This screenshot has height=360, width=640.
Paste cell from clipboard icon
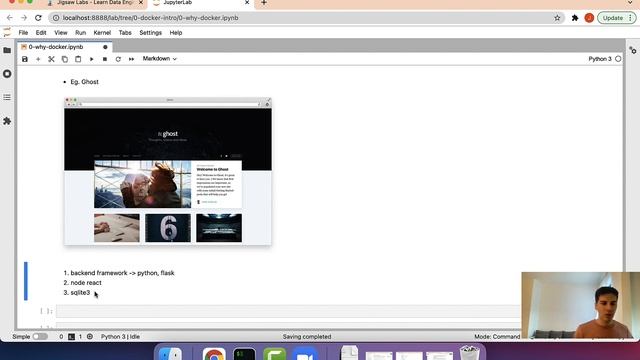tap(78, 59)
